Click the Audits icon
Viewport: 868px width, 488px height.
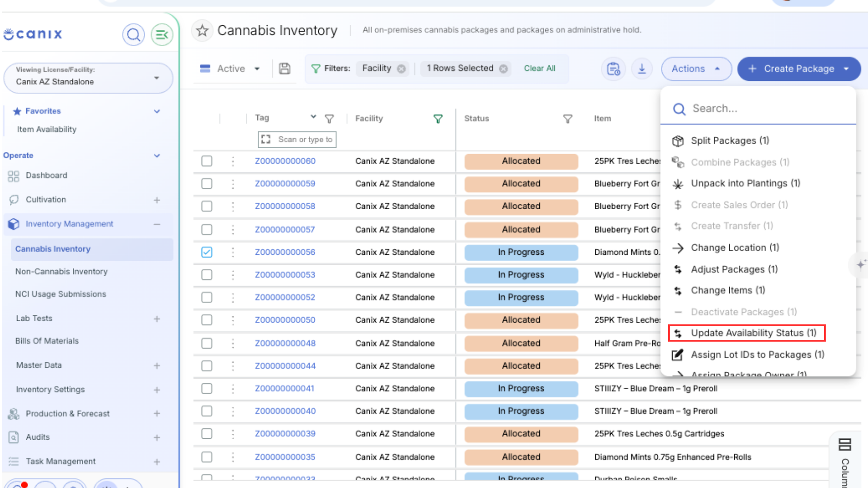click(14, 437)
